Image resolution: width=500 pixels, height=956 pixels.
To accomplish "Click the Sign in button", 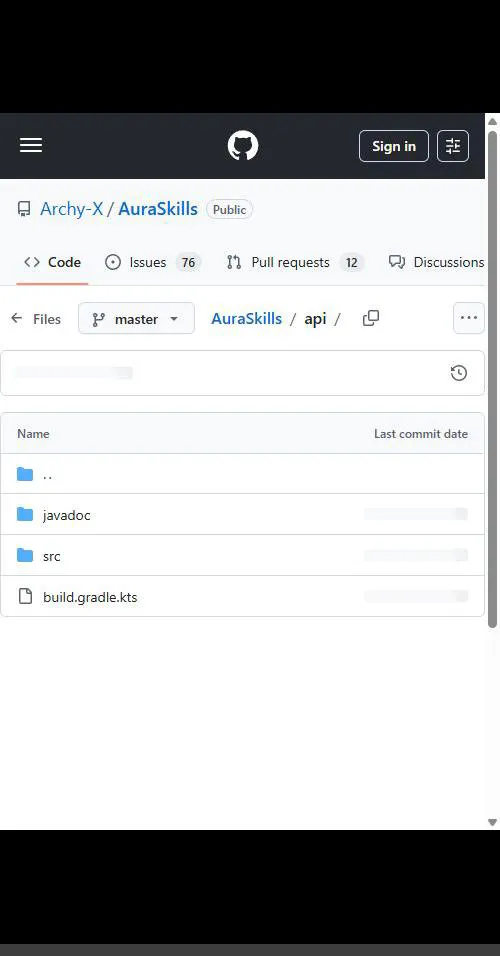I will (394, 146).
